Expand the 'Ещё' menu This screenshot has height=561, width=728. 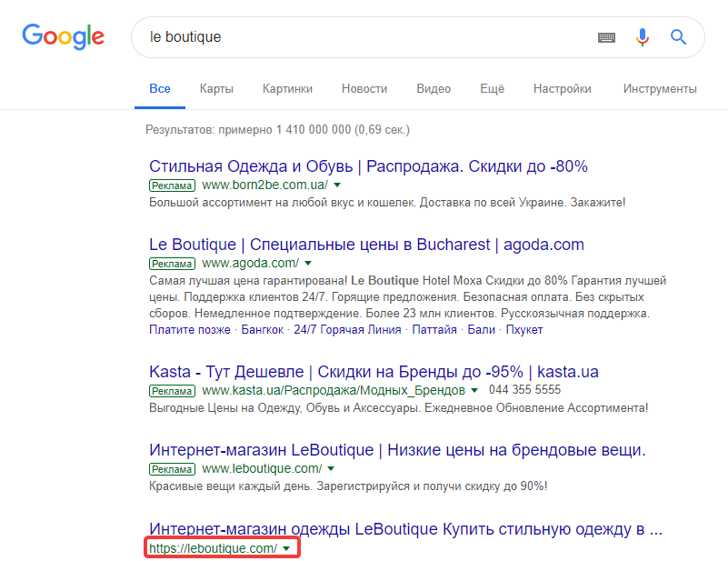[x=492, y=89]
